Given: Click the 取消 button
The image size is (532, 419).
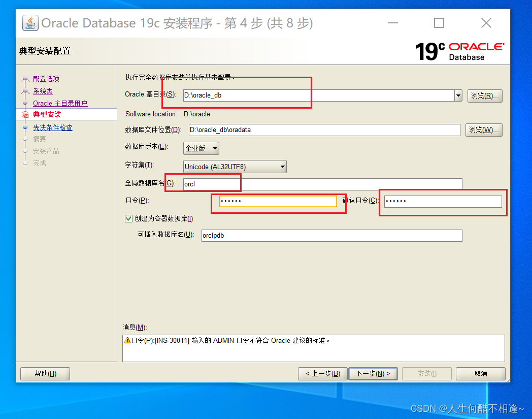Looking at the screenshot, I should [480, 373].
